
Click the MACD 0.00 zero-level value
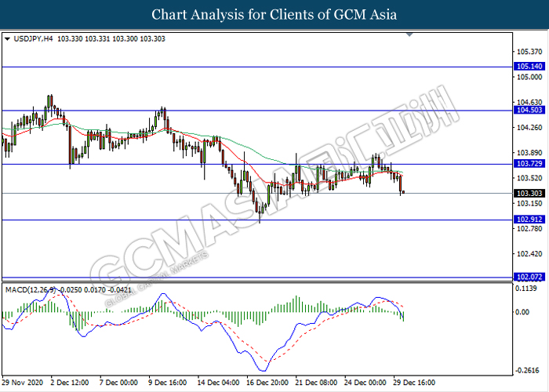click(522, 312)
